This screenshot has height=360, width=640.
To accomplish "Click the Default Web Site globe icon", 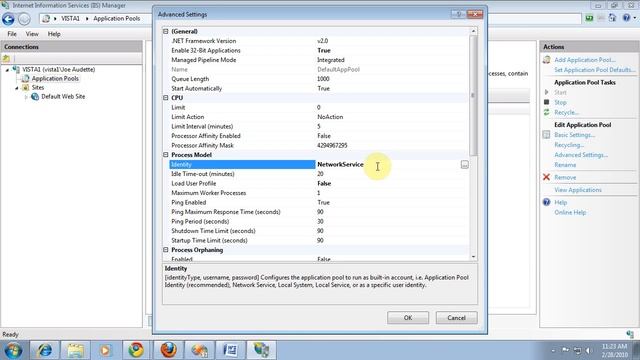I will coord(35,97).
